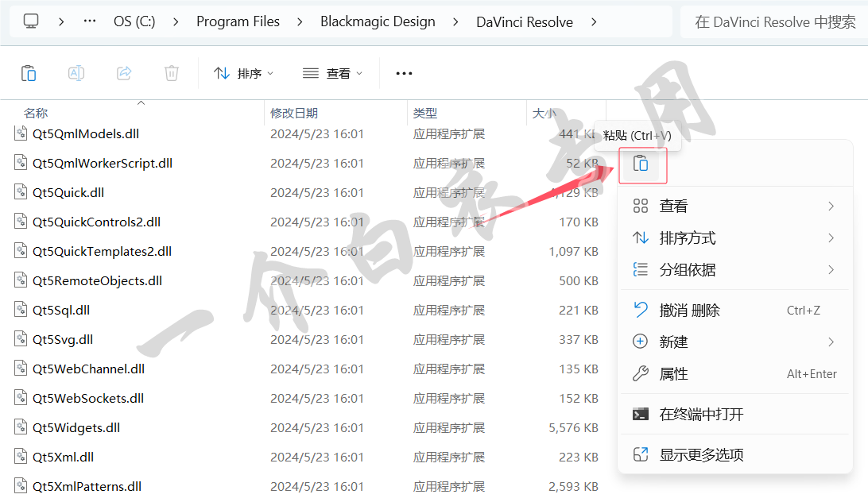This screenshot has width=868, height=502.
Task: Select the file Qt5QuickTemplates2.dll
Action: 102,251
